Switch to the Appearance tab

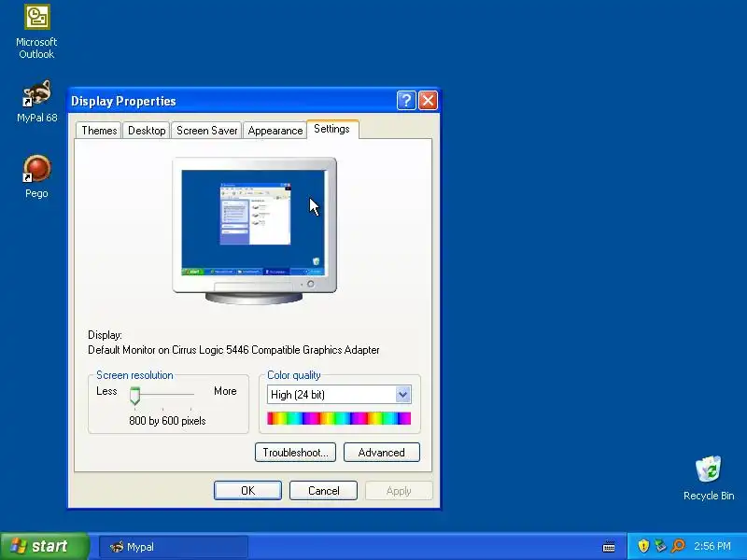click(275, 131)
